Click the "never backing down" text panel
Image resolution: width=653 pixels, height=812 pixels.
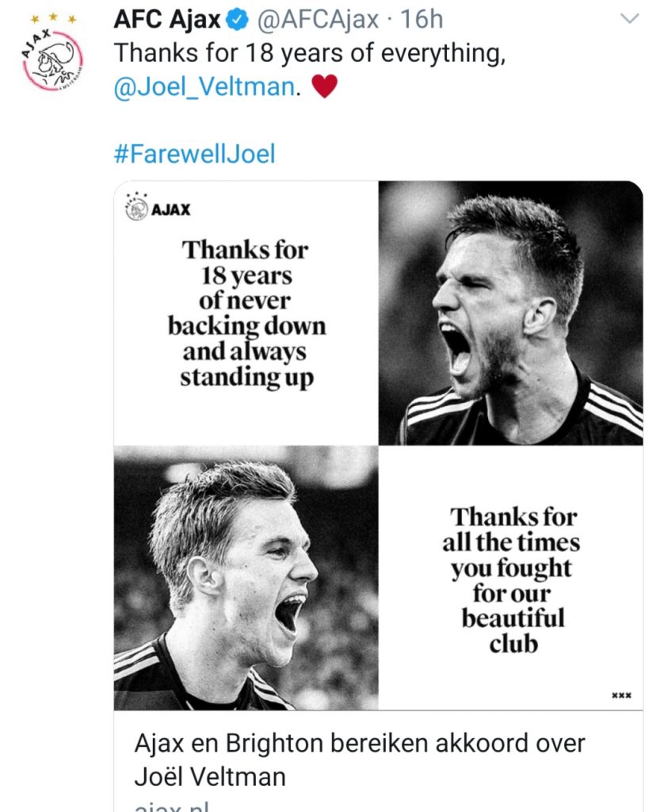246,314
